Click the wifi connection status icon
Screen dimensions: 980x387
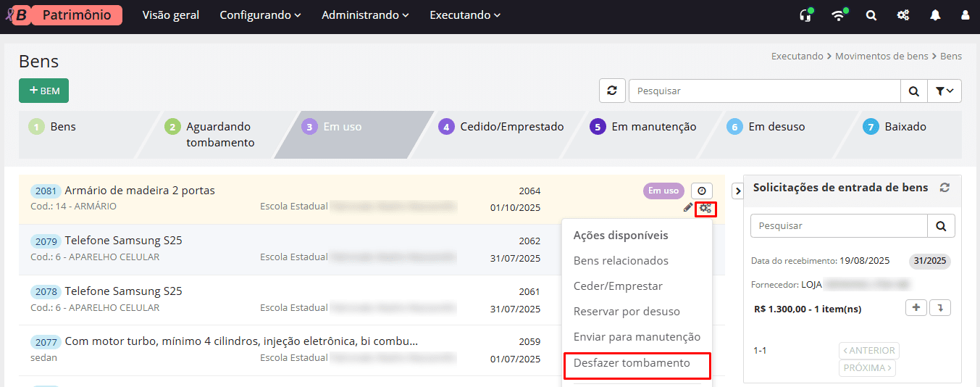pos(839,15)
